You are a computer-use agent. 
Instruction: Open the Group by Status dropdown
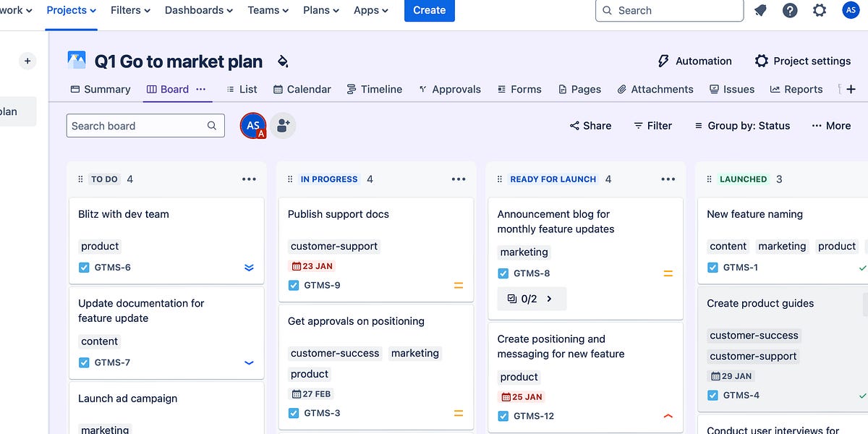(x=741, y=125)
